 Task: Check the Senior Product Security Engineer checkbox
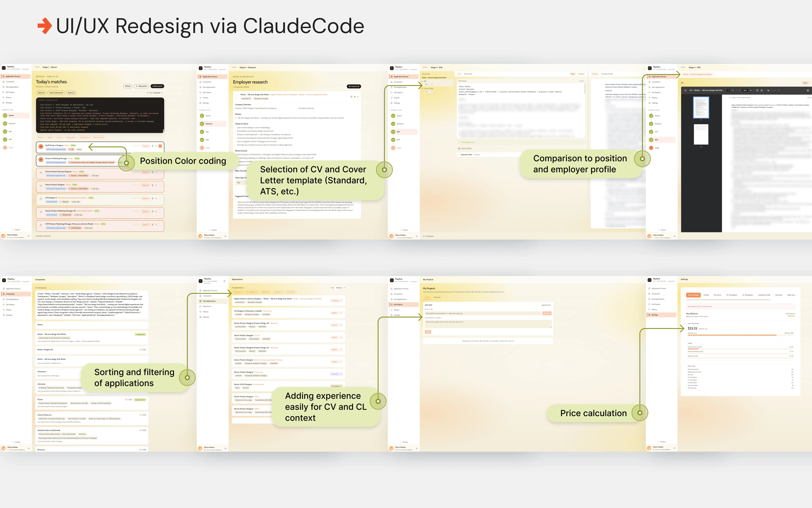[160, 172]
